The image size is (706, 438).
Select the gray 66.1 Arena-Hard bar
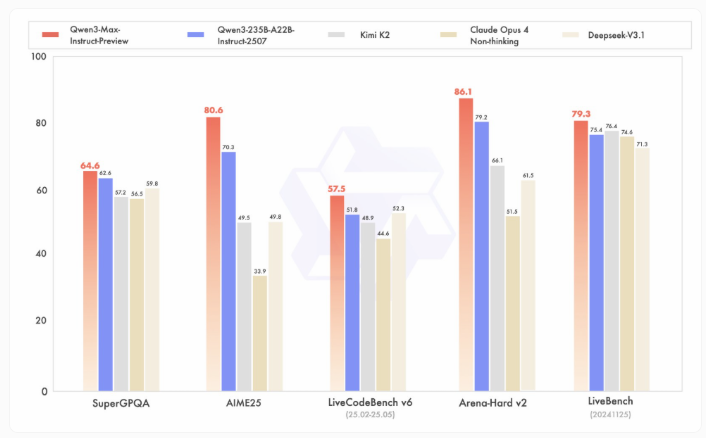coord(497,278)
